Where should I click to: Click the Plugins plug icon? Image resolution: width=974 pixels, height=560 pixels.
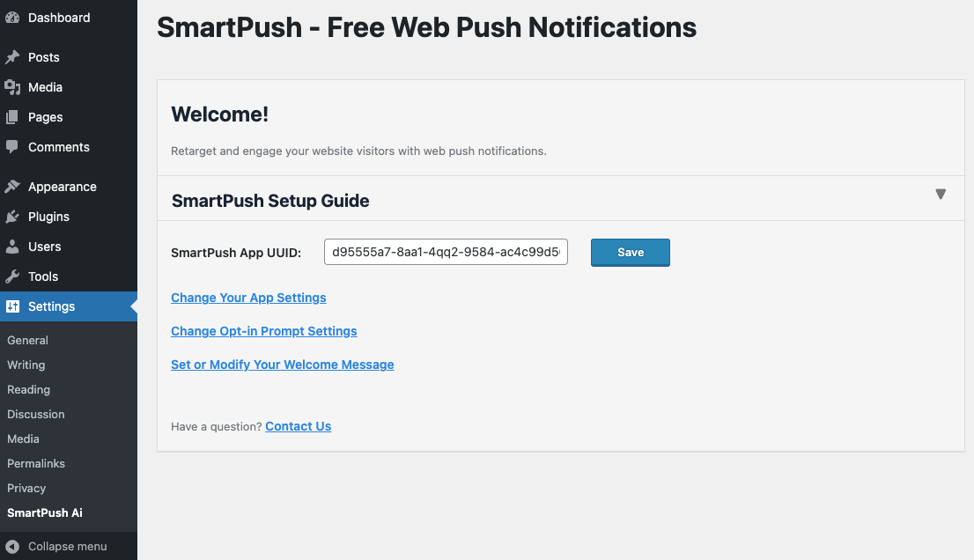click(12, 217)
